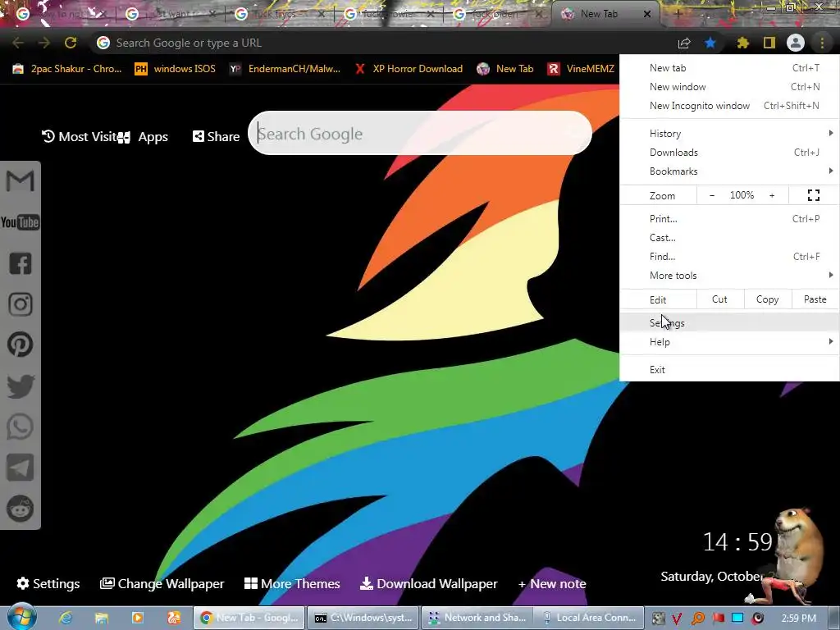840x630 pixels.
Task: Open Downloads from the menu
Action: [729, 153]
